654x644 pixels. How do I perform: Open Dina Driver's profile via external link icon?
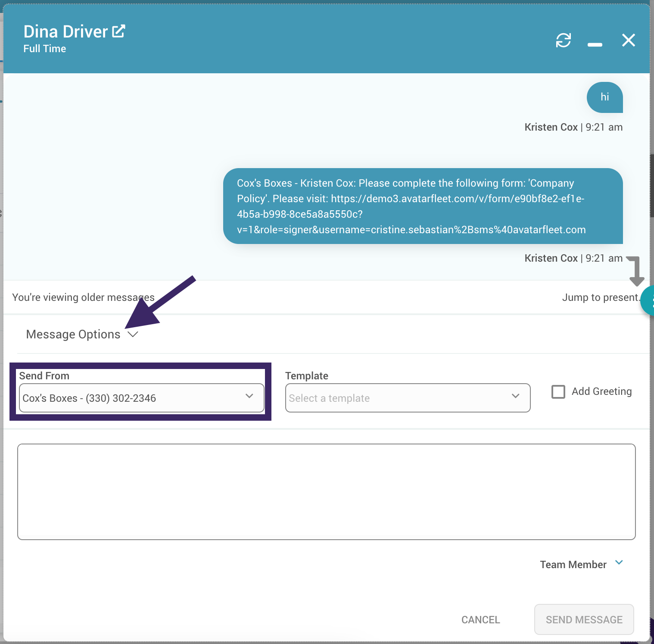(118, 31)
